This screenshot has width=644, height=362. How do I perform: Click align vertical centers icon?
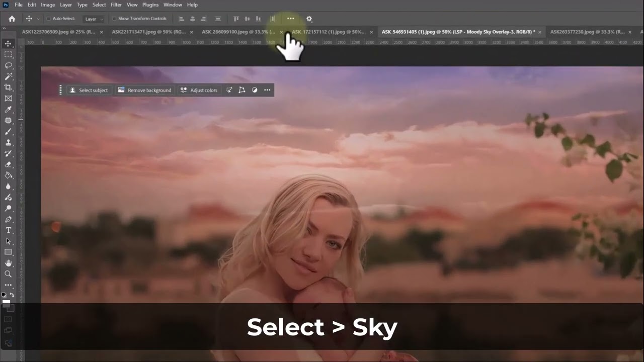point(247,19)
